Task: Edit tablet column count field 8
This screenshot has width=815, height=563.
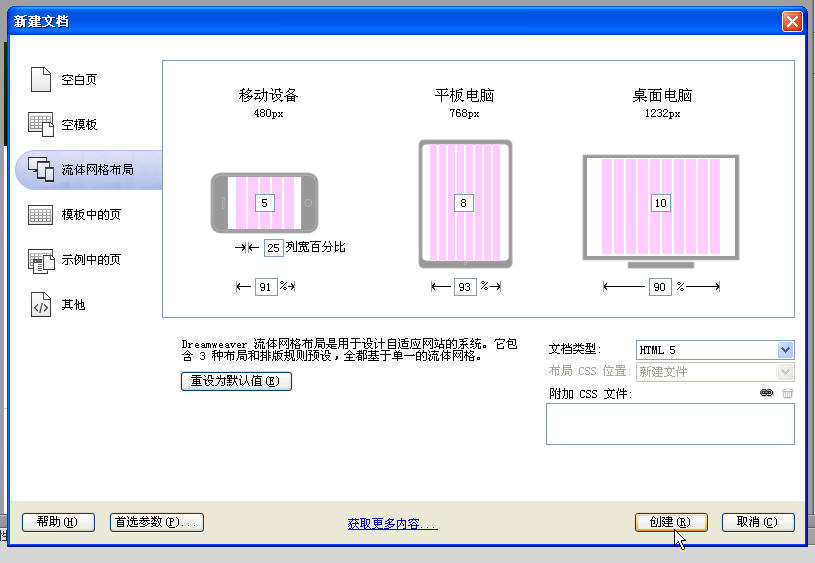Action: (x=463, y=203)
